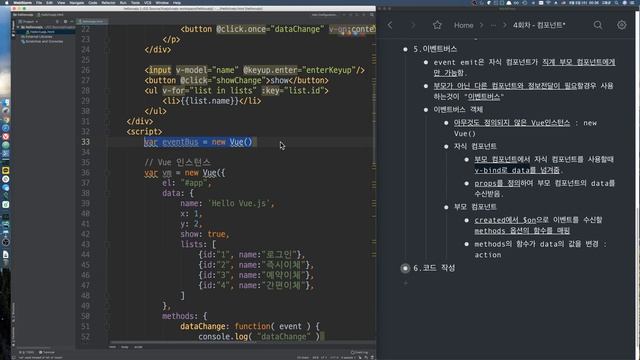Click the showChange button code line
This screenshot has width=640, height=360.
tap(236, 80)
